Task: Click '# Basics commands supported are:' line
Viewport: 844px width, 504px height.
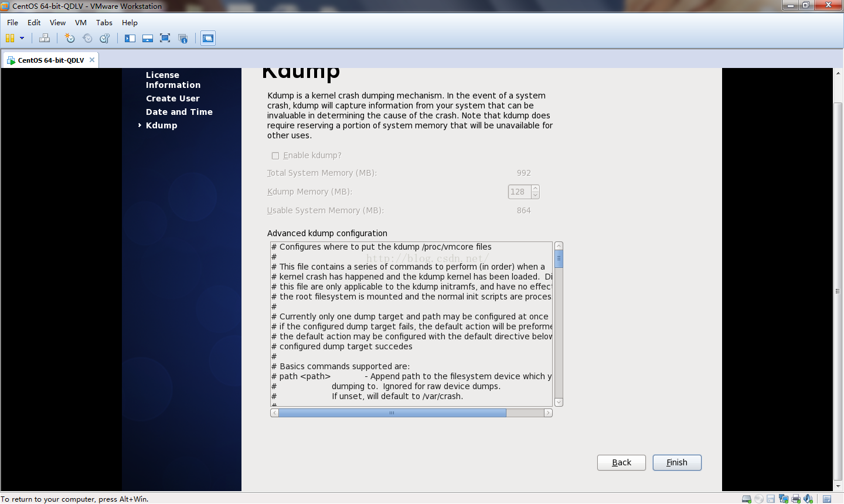Action: [341, 366]
